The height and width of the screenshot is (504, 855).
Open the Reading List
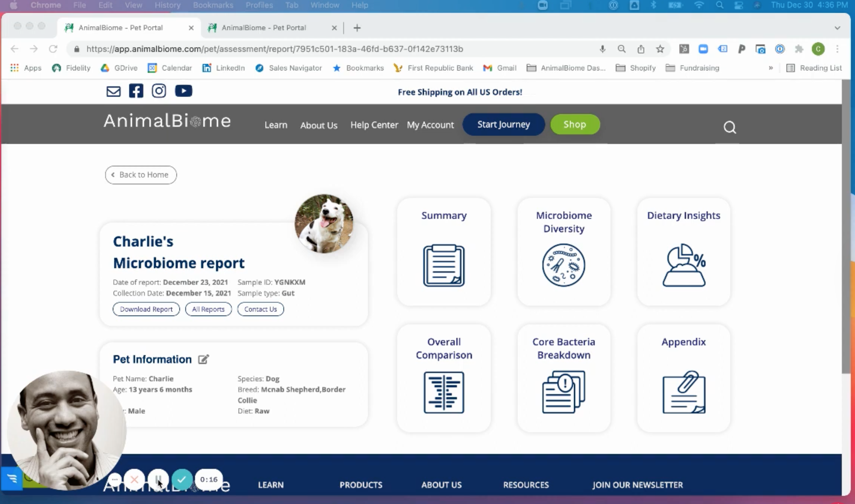[814, 68]
